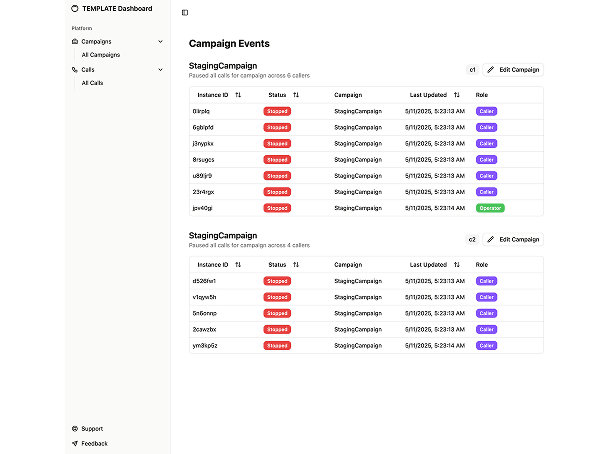The image size is (597, 454).
Task: Sort c2 table by Last Updated
Action: tap(434, 265)
